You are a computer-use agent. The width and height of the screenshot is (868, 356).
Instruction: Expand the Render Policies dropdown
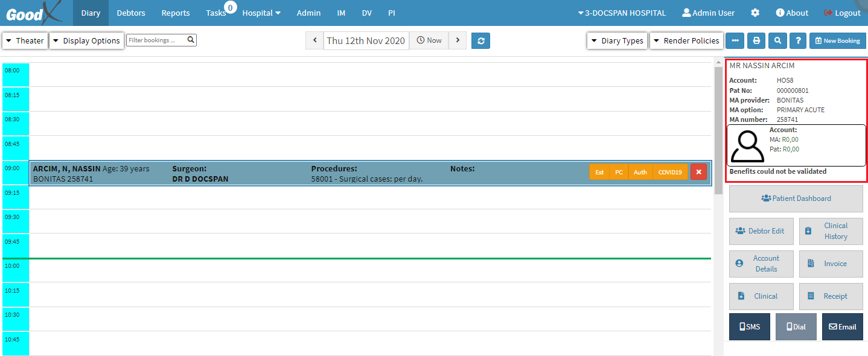click(686, 40)
